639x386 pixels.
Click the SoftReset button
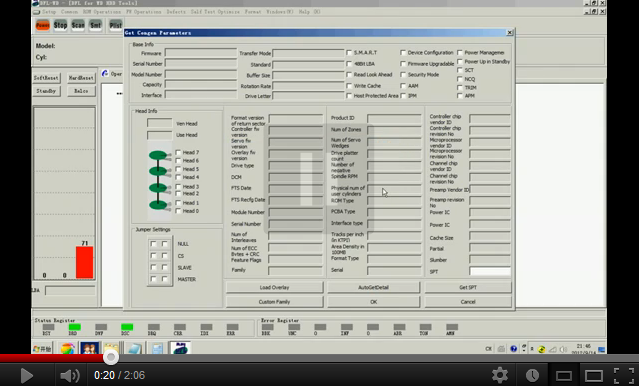[x=46, y=78]
